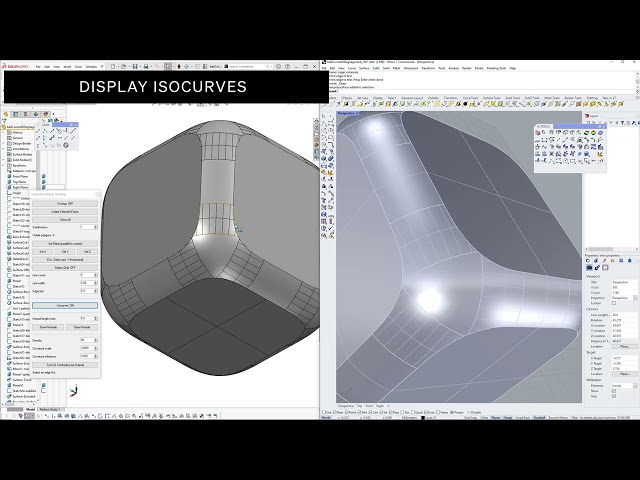Click the Curvature scale value field
640x480 pixels.
point(87,348)
